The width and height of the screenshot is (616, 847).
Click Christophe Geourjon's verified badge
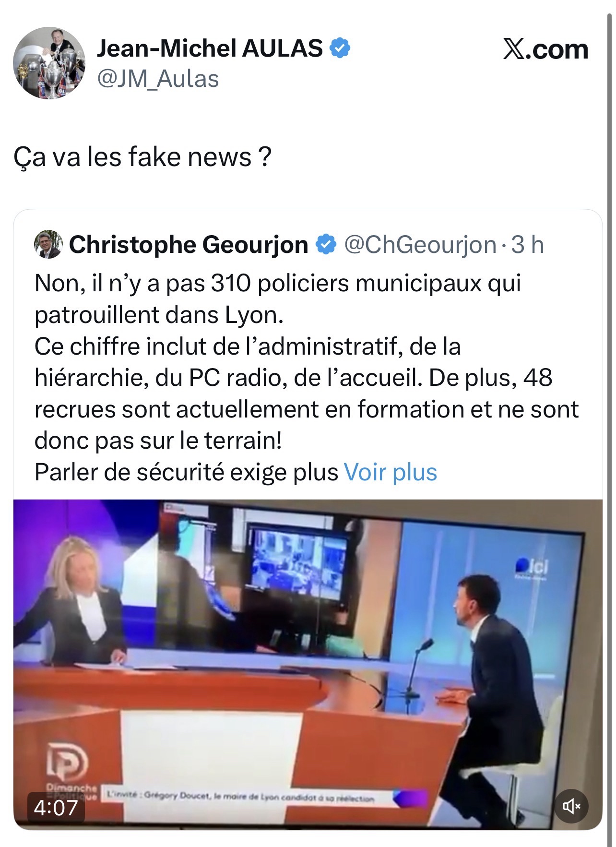[326, 244]
